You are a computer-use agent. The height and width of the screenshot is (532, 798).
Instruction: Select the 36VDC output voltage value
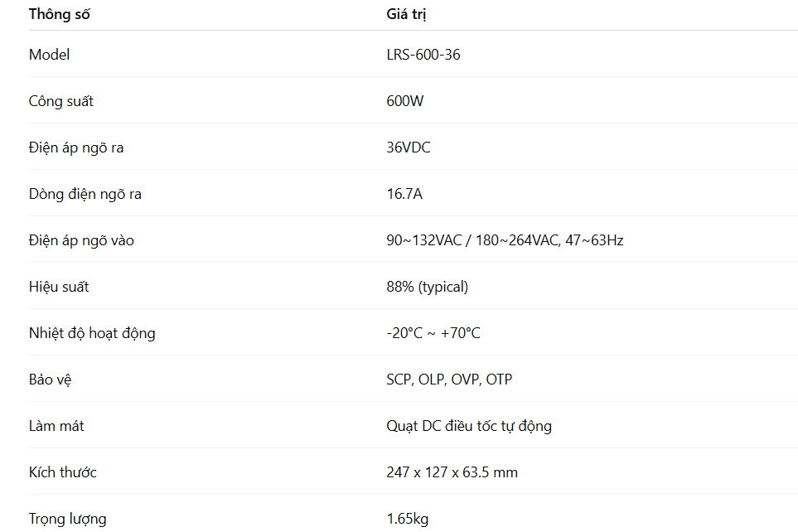point(408,148)
